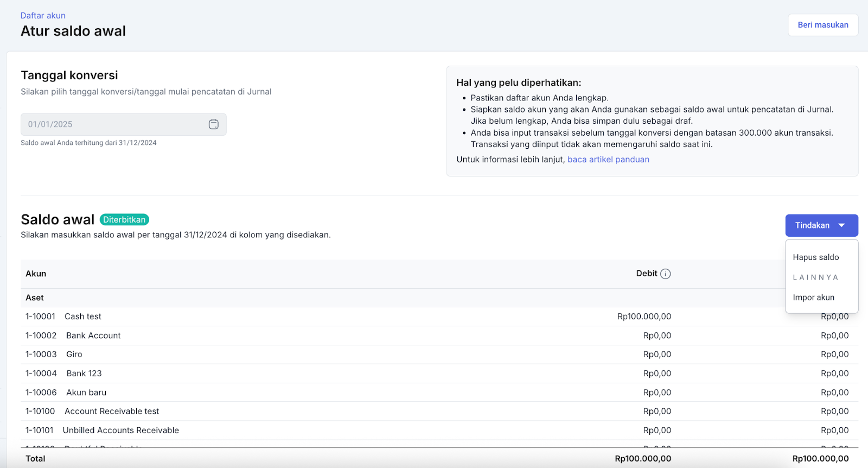Click the Tindakan dropdown arrow
Viewport: 868px width, 468px height.
point(841,225)
